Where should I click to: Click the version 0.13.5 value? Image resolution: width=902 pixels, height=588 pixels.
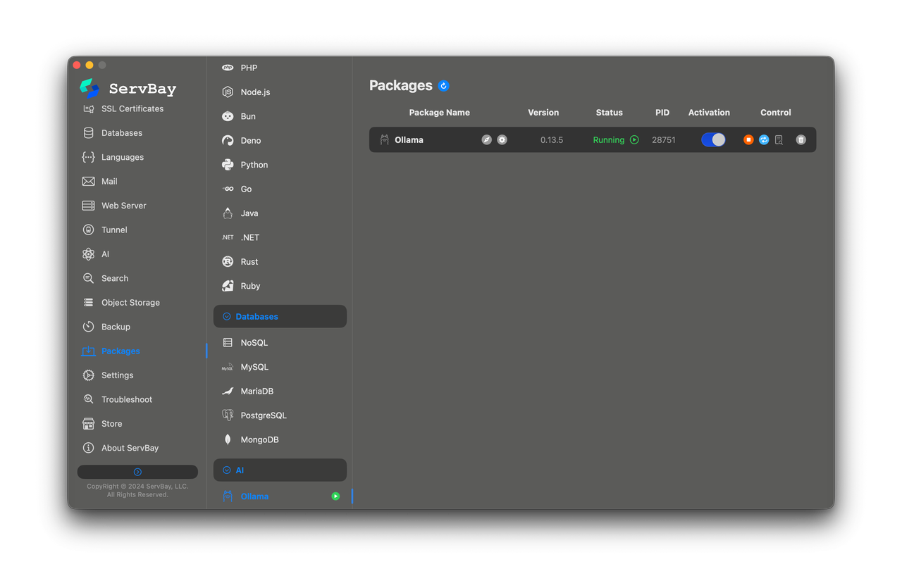(x=552, y=140)
